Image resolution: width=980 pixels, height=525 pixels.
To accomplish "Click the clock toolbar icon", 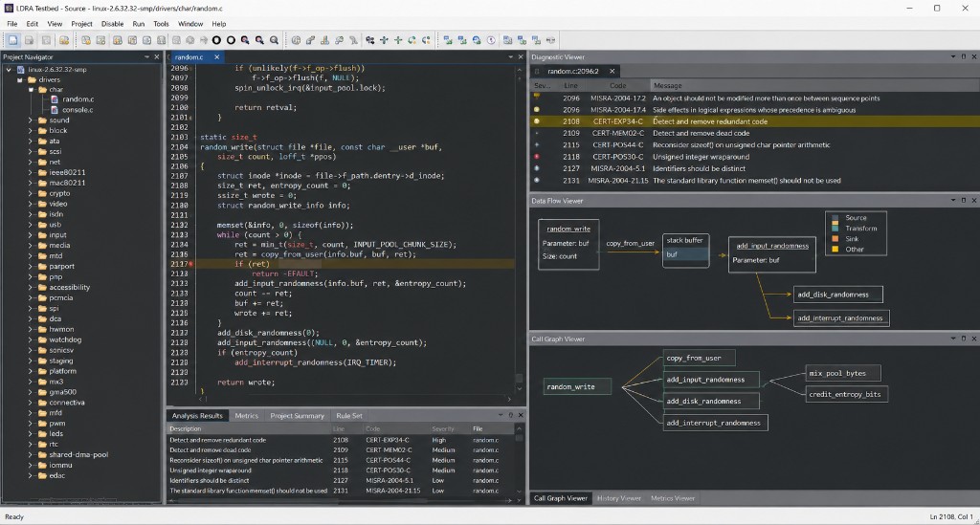I will (x=491, y=40).
